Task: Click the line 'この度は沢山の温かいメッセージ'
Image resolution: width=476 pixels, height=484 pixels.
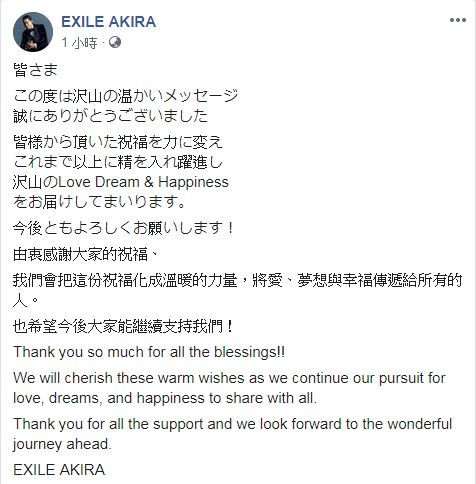Action: [126, 96]
